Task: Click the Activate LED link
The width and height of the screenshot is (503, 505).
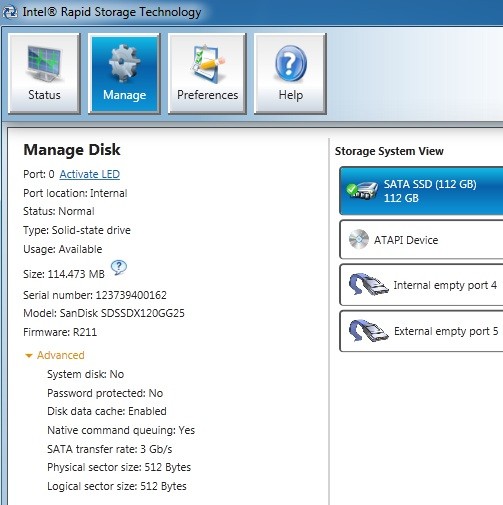Action: (90, 174)
